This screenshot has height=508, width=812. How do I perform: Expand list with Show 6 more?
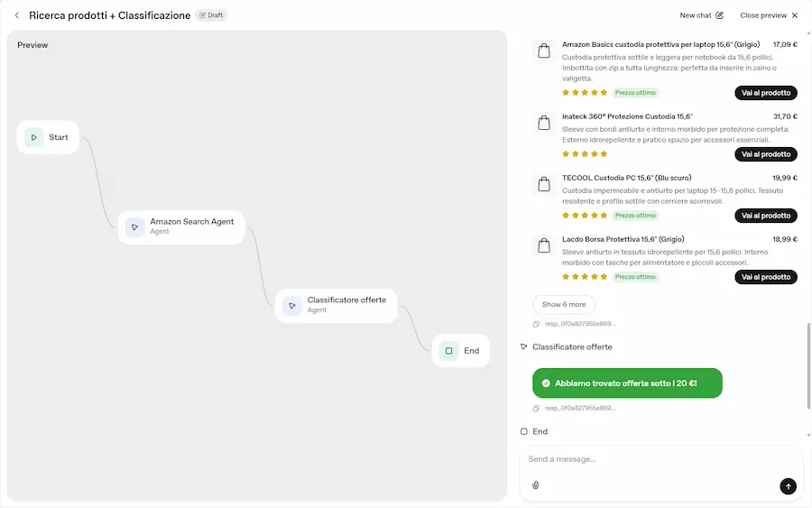(x=564, y=304)
